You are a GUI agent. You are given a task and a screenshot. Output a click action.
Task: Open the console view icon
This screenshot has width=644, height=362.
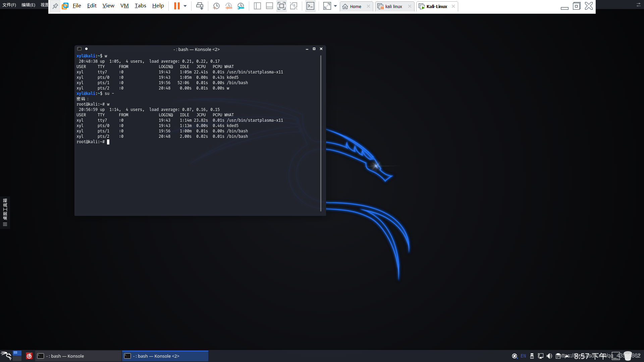click(x=311, y=6)
